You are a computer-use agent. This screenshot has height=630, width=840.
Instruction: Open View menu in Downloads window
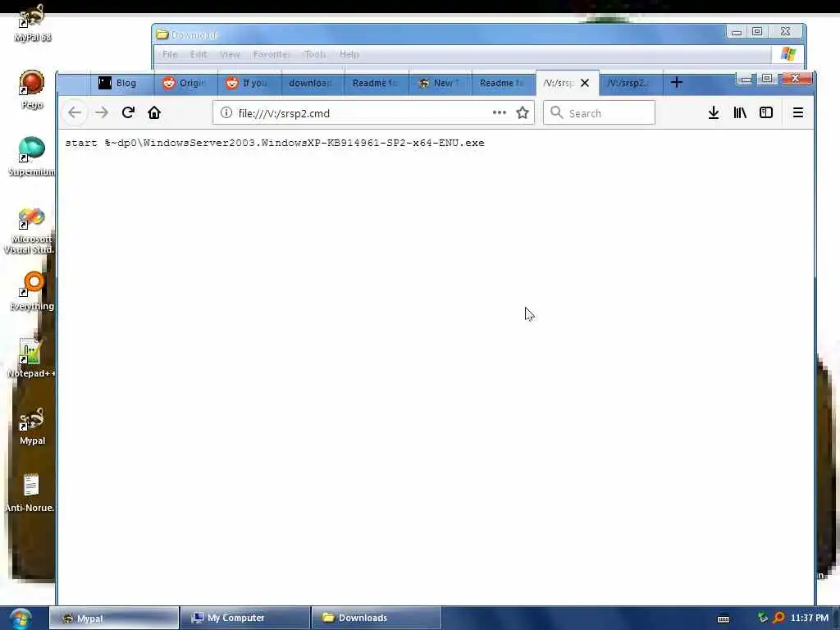pos(230,55)
